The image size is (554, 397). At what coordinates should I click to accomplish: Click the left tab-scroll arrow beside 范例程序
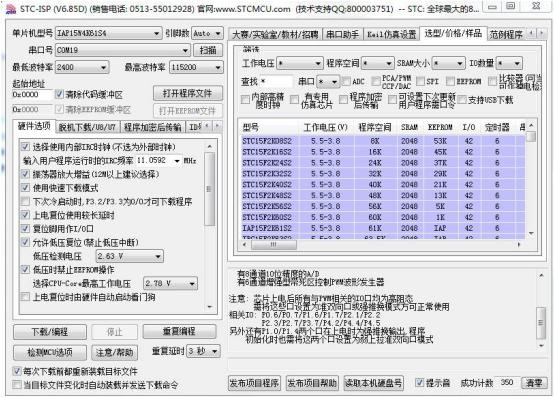pyautogui.click(x=531, y=34)
